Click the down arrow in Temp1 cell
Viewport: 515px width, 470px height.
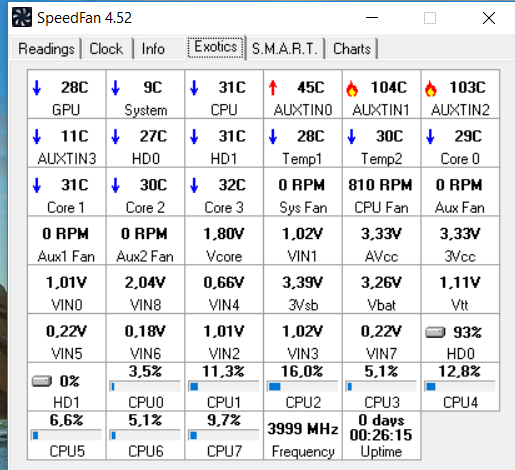(273, 137)
